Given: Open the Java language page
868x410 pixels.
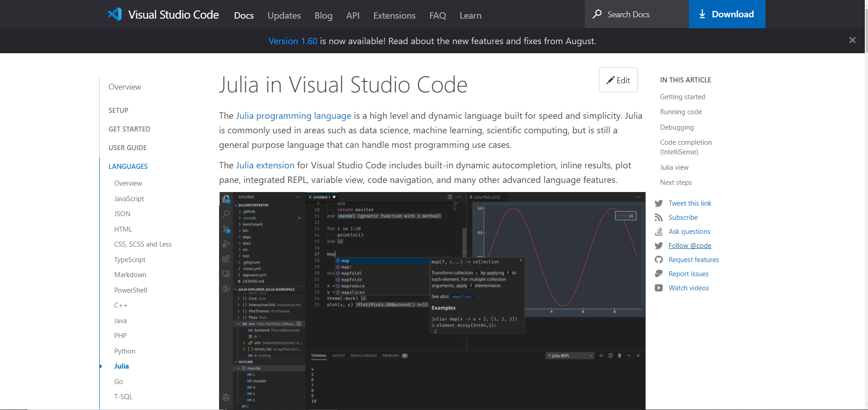Looking at the screenshot, I should tap(120, 321).
